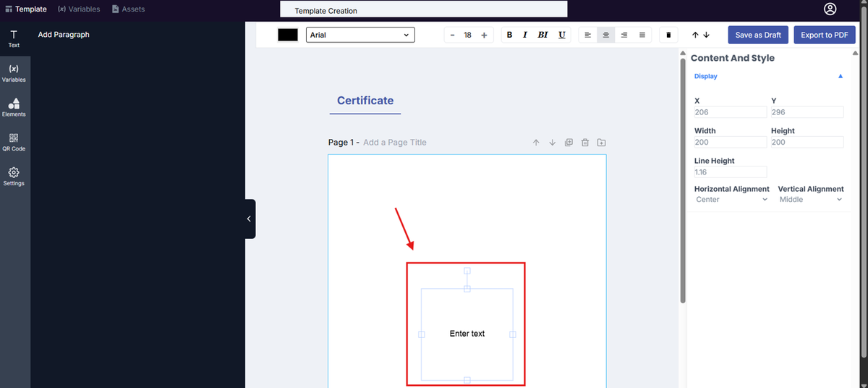Move Page 1 down

click(553, 143)
